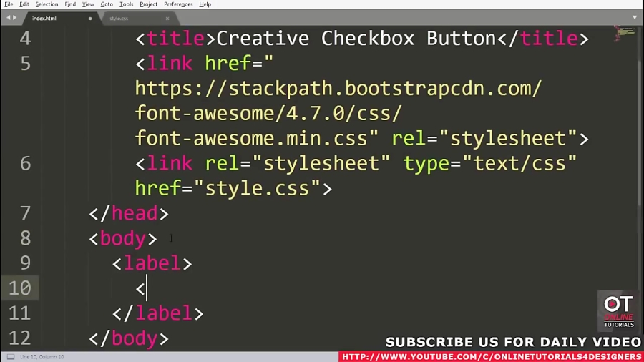Image resolution: width=644 pixels, height=362 pixels.
Task: Switch to the style.css tab
Action: (x=119, y=19)
